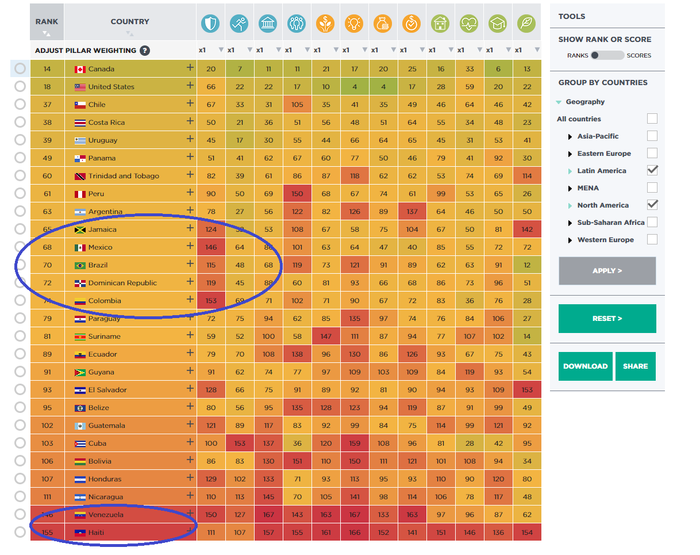Click the SCORES label by the switch
Screen dimensions: 700x555
click(x=639, y=55)
